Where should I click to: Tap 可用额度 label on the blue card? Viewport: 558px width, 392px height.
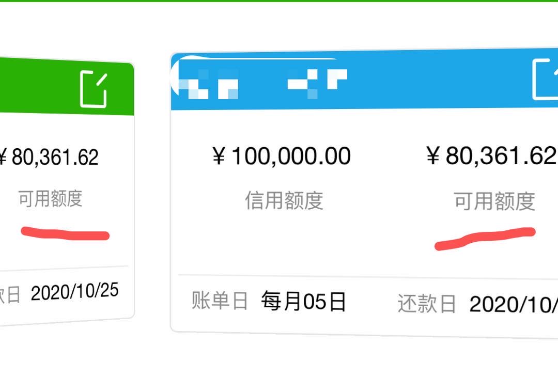494,201
